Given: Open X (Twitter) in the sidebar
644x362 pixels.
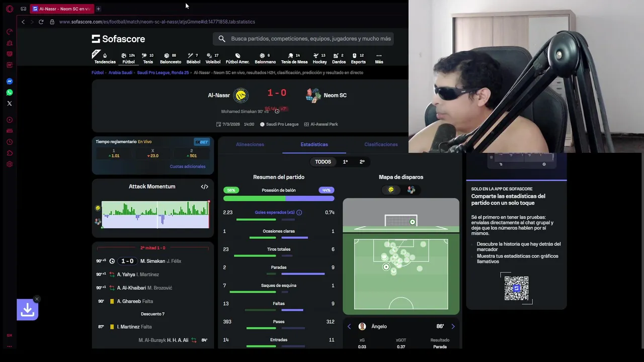Looking at the screenshot, I should click(10, 103).
